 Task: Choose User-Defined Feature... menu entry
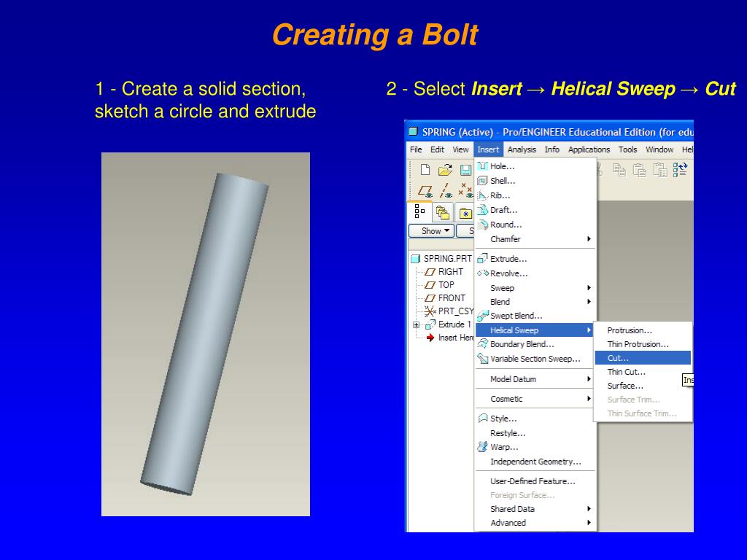[x=536, y=481]
